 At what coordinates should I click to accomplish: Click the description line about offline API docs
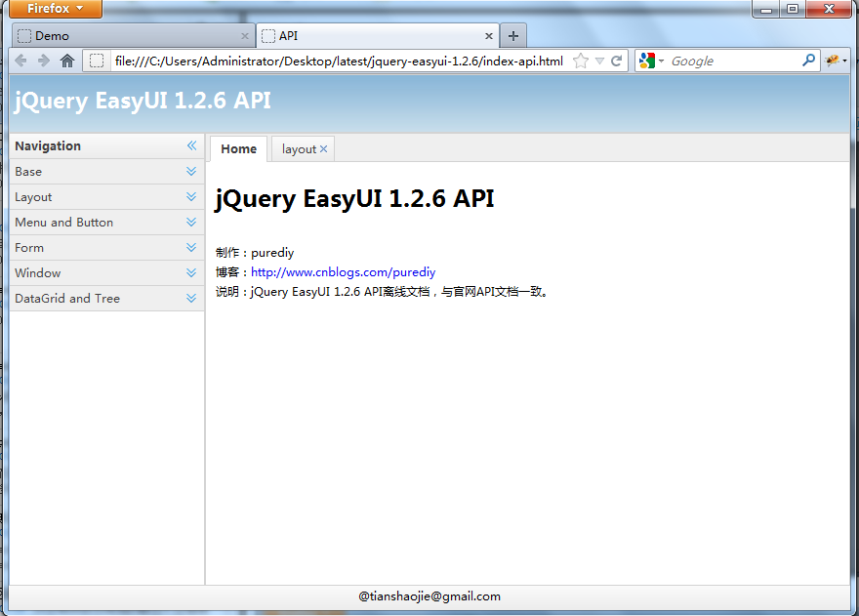tap(382, 292)
